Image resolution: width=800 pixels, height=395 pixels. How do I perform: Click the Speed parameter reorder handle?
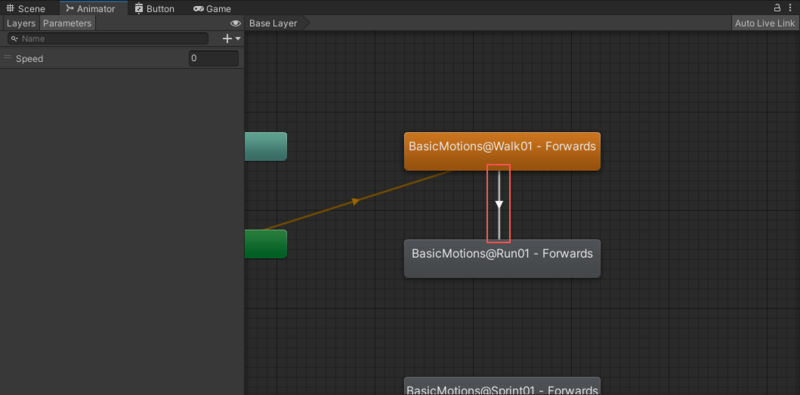pyautogui.click(x=8, y=58)
